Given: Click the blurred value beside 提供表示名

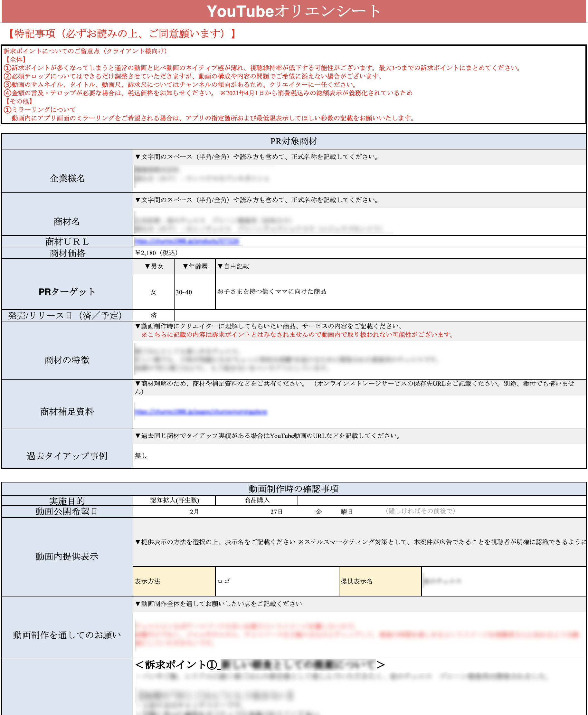Looking at the screenshot, I should pos(442,581).
